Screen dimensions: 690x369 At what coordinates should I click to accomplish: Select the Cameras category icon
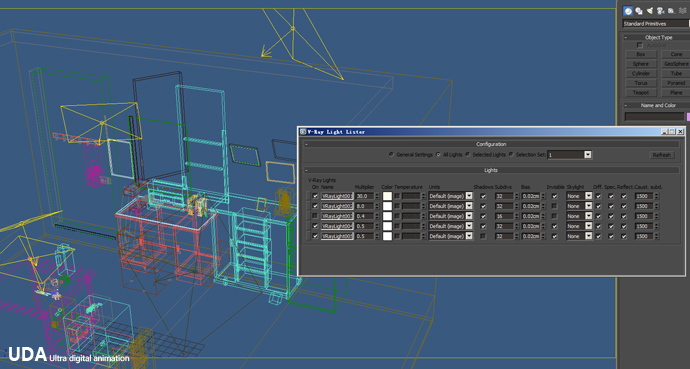tap(661, 11)
